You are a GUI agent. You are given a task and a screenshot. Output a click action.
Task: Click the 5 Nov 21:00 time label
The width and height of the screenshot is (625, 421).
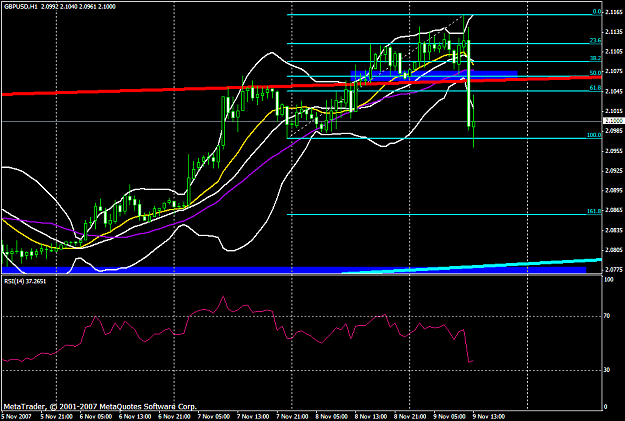(x=57, y=416)
